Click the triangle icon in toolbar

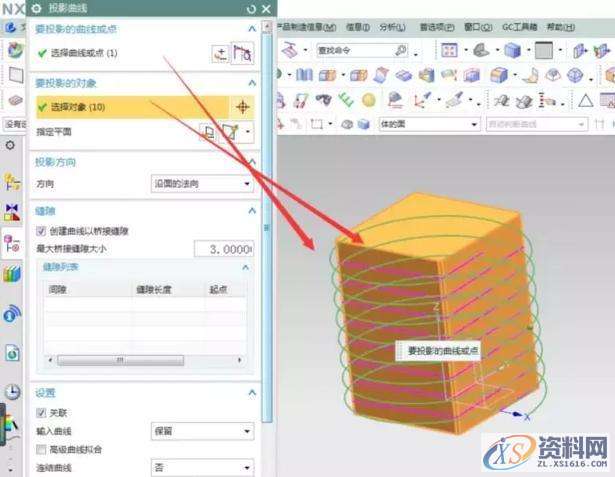(x=586, y=99)
